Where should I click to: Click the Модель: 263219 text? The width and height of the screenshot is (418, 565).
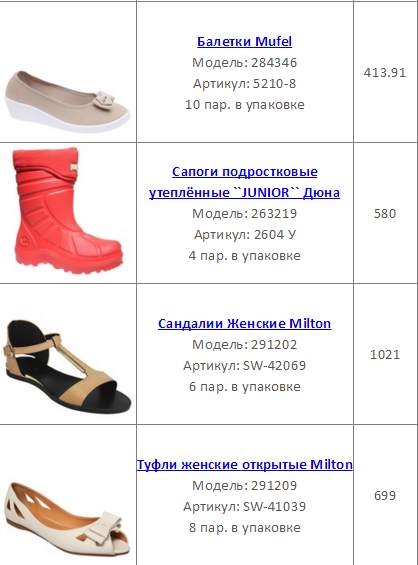(x=244, y=214)
